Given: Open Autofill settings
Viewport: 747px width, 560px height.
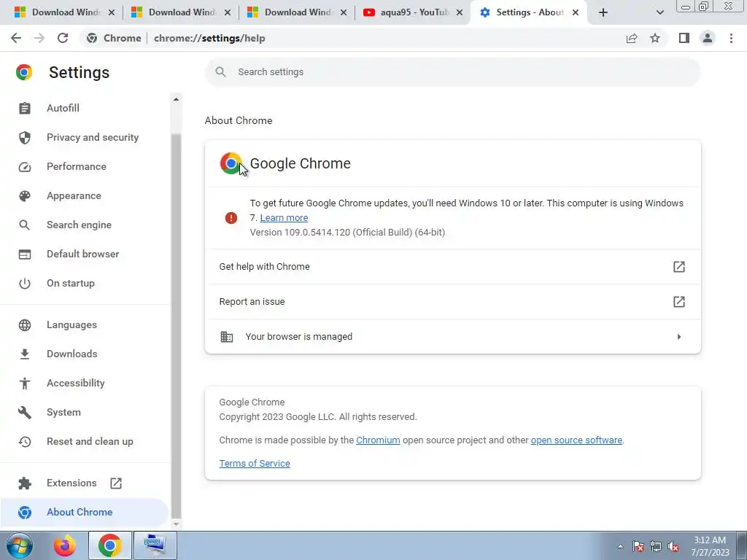Looking at the screenshot, I should point(63,108).
